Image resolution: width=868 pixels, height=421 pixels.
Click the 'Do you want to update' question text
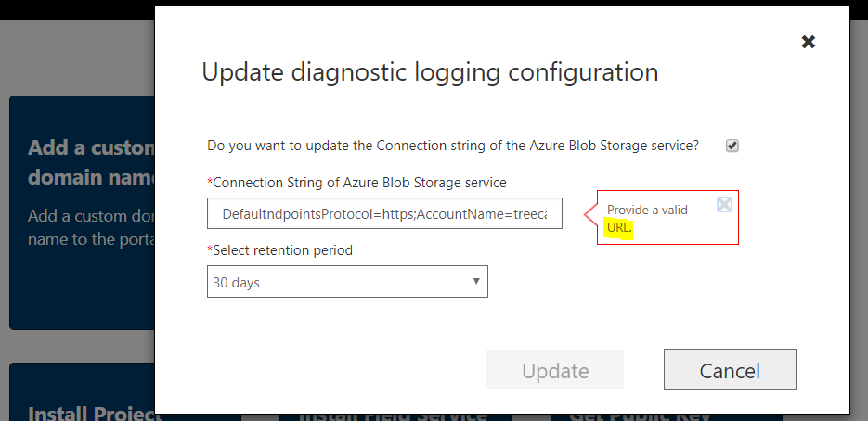453,146
